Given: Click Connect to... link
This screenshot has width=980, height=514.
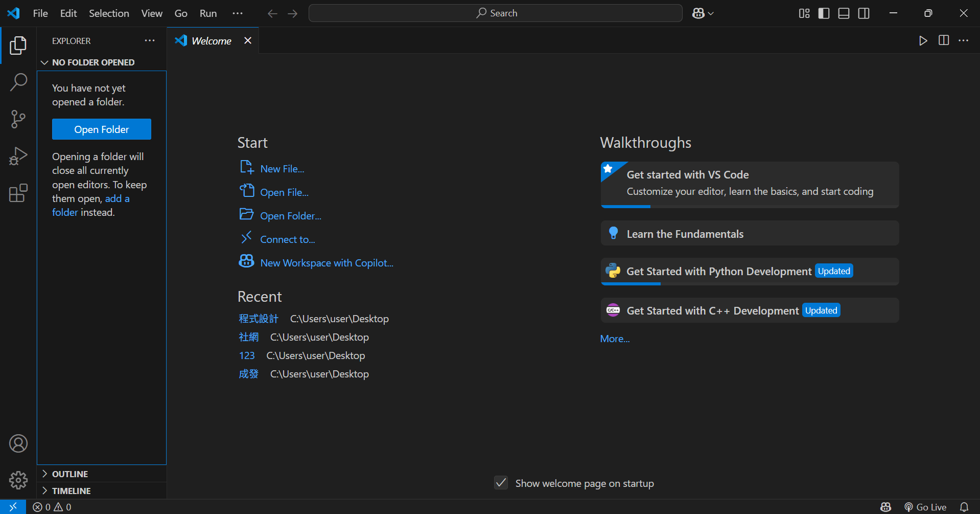Looking at the screenshot, I should click(288, 239).
